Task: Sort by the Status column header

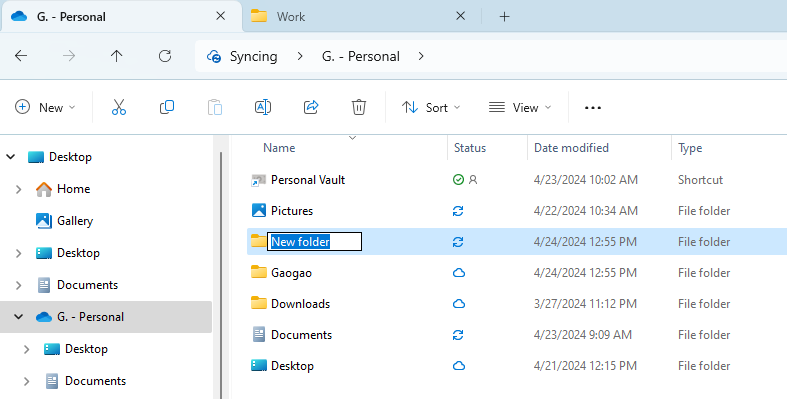Action: (470, 148)
